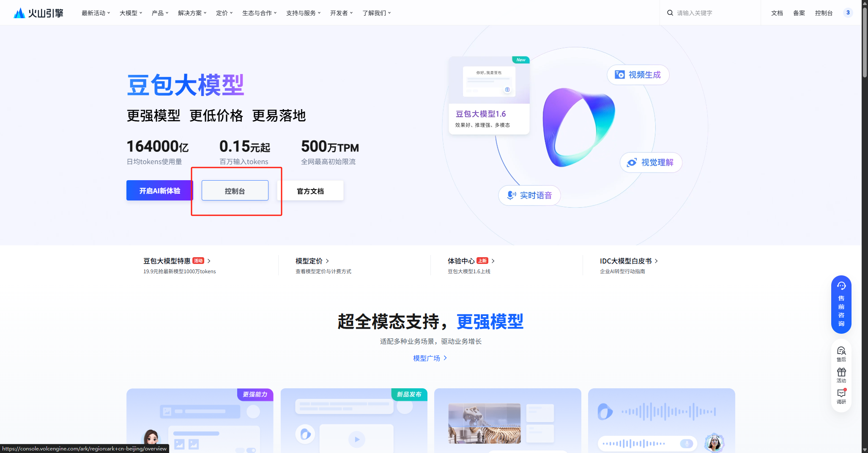Open the card tagged 新品发布

354,420
